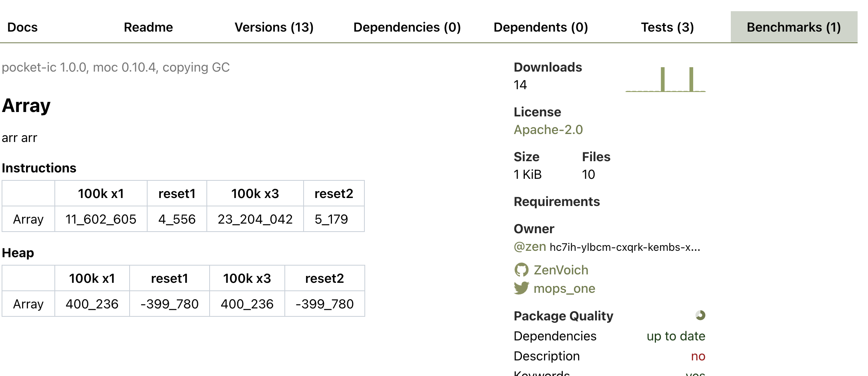Click the Package Quality pie indicator

click(x=700, y=316)
